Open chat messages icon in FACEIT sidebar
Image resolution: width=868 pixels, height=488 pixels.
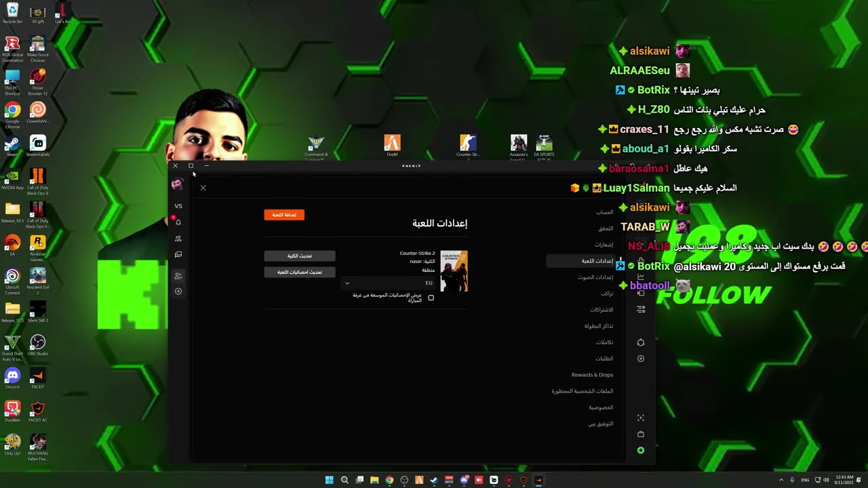click(178, 255)
